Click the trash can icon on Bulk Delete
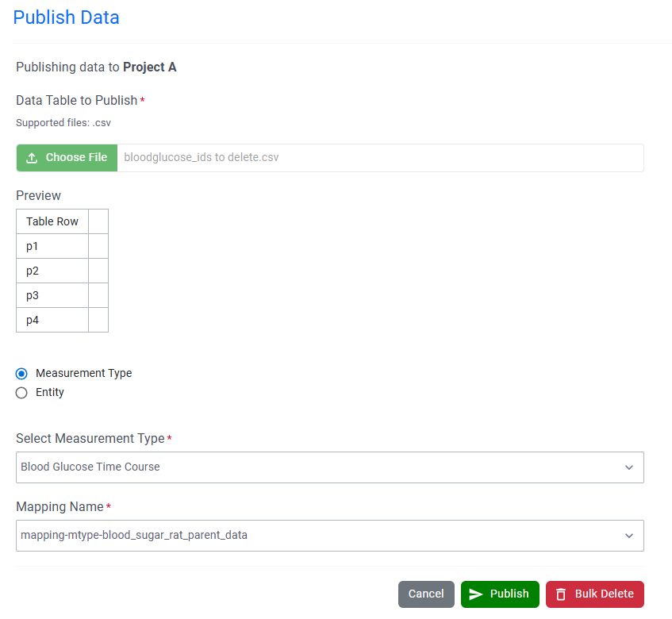The height and width of the screenshot is (619, 672). (x=561, y=594)
